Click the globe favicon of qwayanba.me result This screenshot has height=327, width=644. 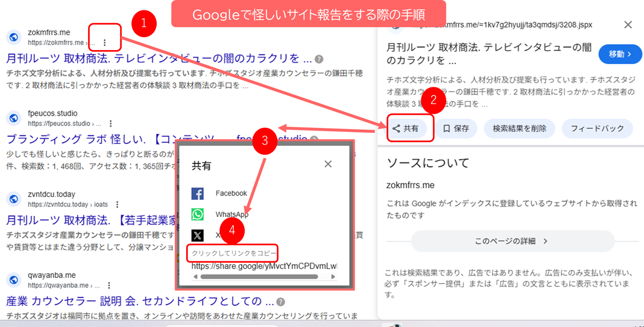[14, 280]
